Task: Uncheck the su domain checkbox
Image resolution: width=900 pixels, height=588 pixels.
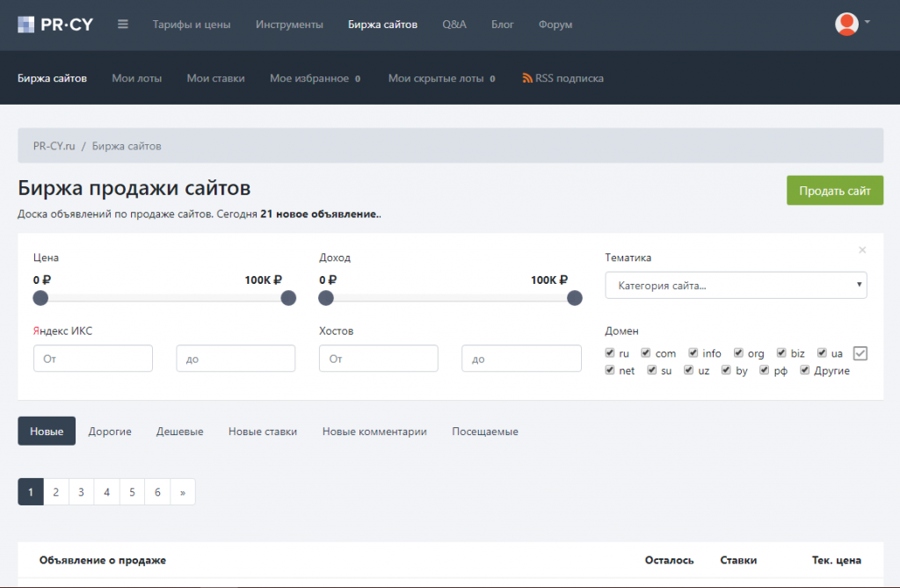Action: click(651, 370)
